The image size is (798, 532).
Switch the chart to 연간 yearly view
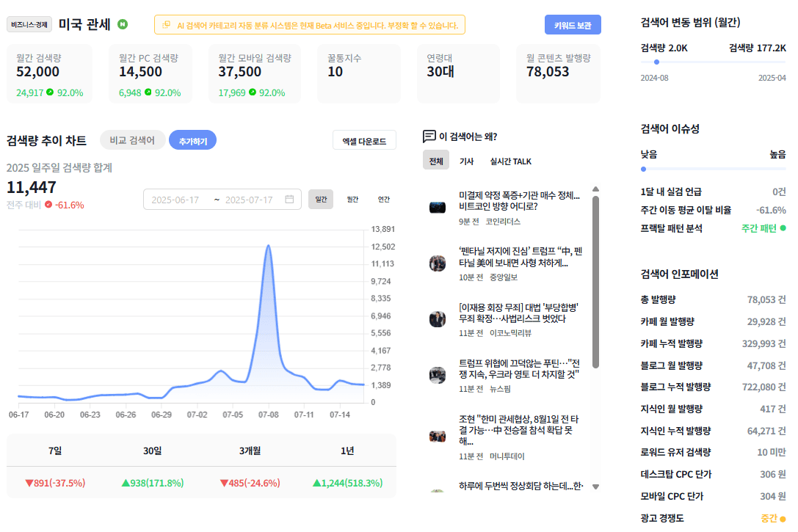384,200
